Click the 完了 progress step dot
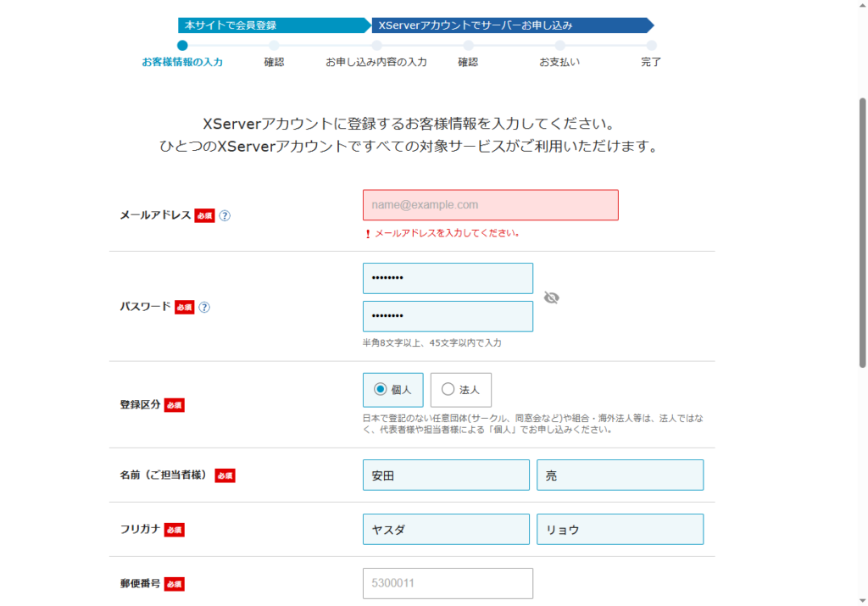Image resolution: width=868 pixels, height=606 pixels. tap(652, 46)
